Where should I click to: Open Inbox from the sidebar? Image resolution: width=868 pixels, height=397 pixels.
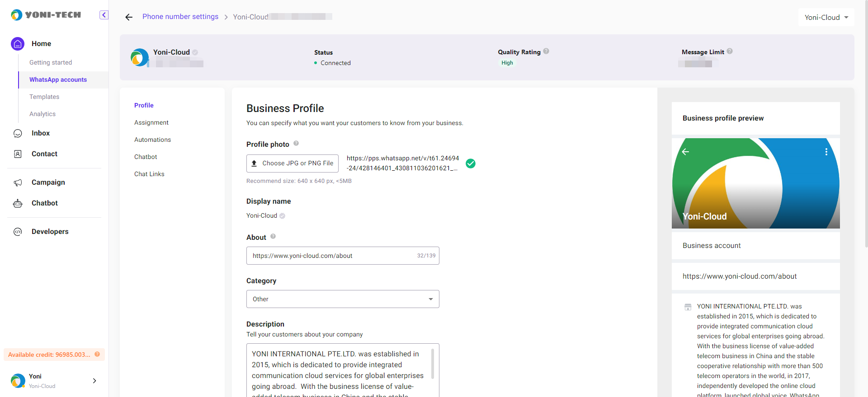pos(41,133)
